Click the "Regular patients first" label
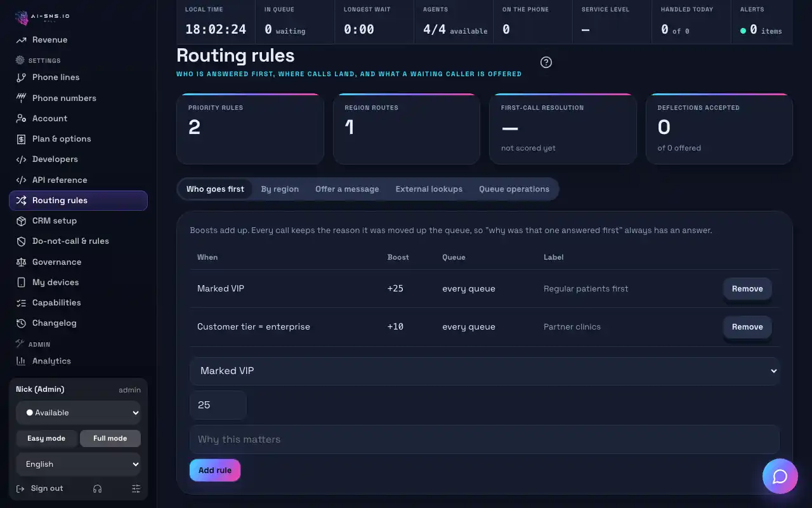812x508 pixels. (586, 289)
